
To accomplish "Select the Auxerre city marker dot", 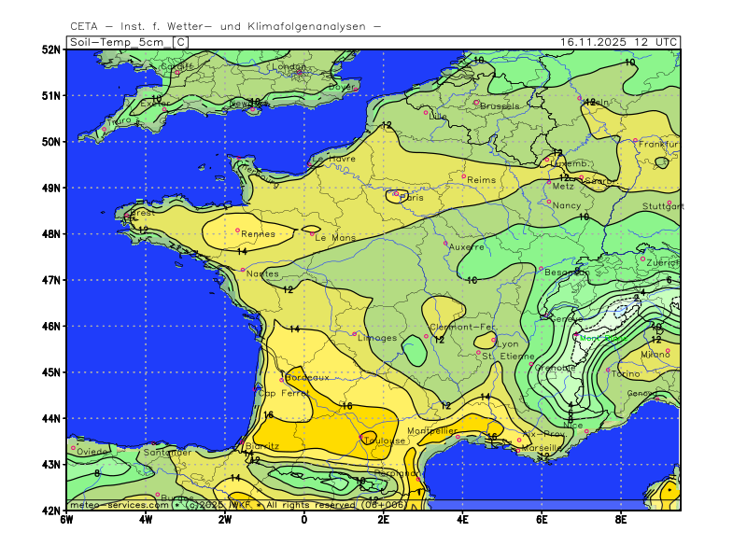I will pyautogui.click(x=446, y=243).
